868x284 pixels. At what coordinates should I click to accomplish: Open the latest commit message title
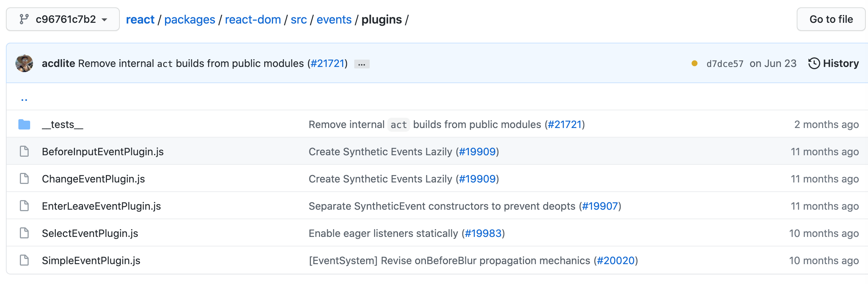(x=191, y=63)
